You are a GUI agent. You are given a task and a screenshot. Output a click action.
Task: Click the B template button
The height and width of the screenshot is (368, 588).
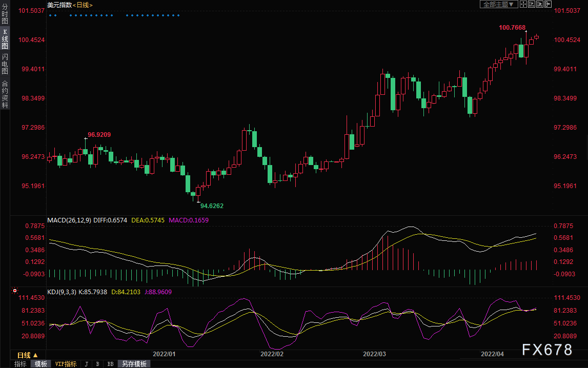coord(97,364)
